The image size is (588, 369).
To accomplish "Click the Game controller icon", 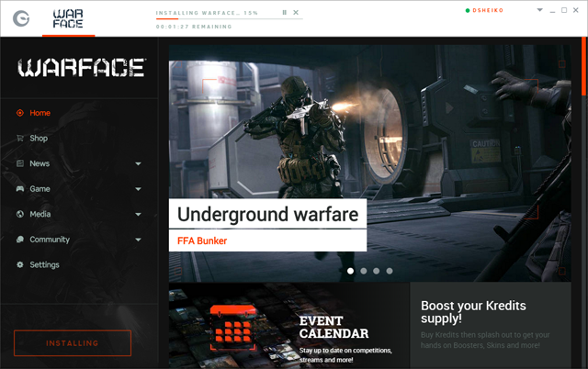I will pos(20,189).
